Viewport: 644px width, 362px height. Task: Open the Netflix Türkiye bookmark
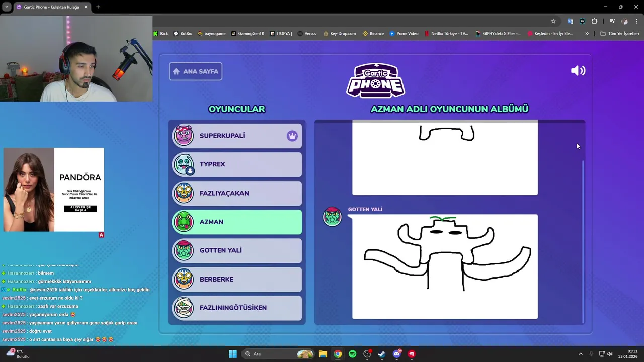point(446,34)
